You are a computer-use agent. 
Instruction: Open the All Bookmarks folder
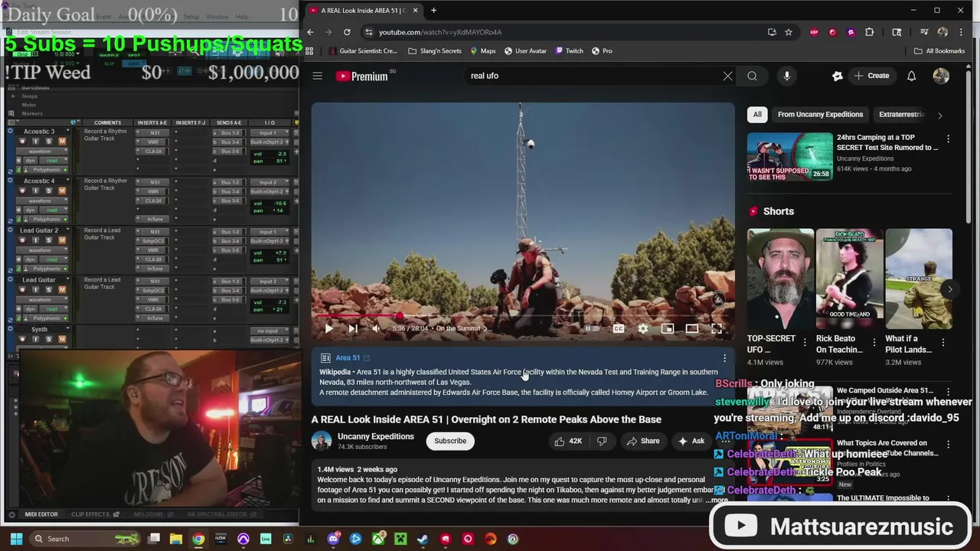pyautogui.click(x=939, y=51)
